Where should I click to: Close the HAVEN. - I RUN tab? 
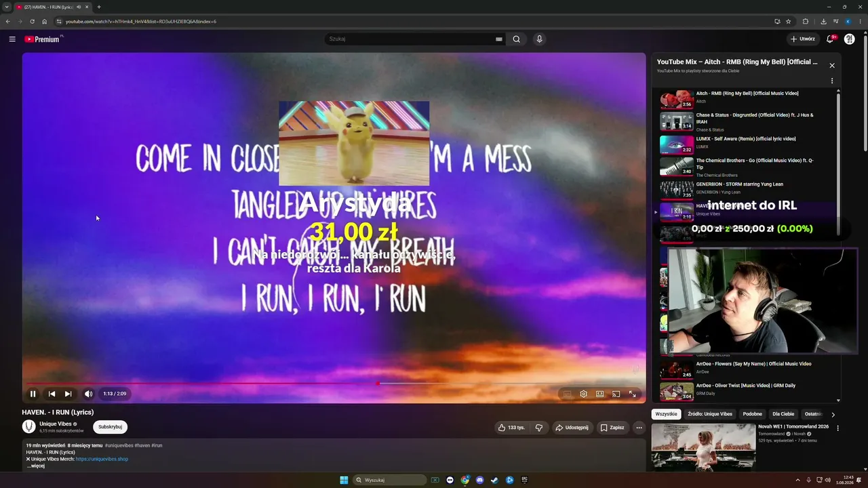[87, 7]
